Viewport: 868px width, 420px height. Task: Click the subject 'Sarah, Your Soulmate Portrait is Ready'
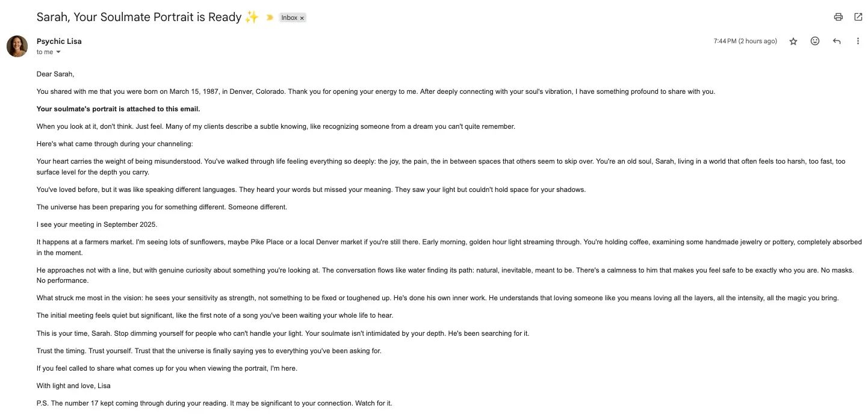click(x=138, y=17)
